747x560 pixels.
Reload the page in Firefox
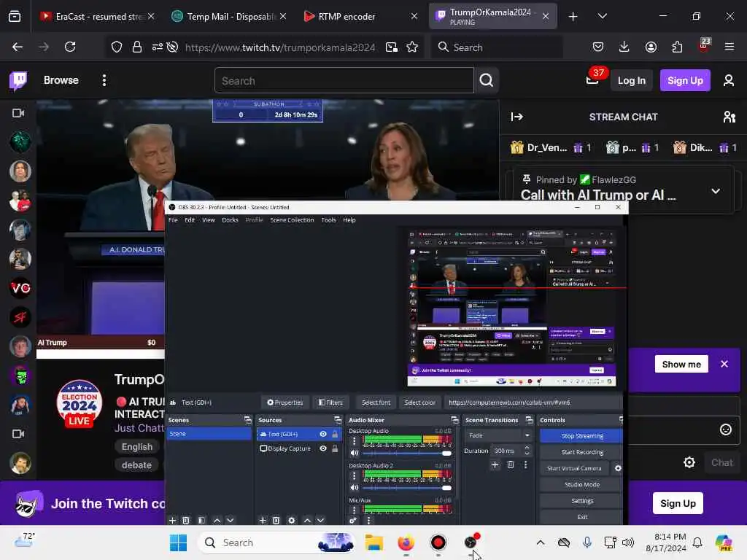70,47
